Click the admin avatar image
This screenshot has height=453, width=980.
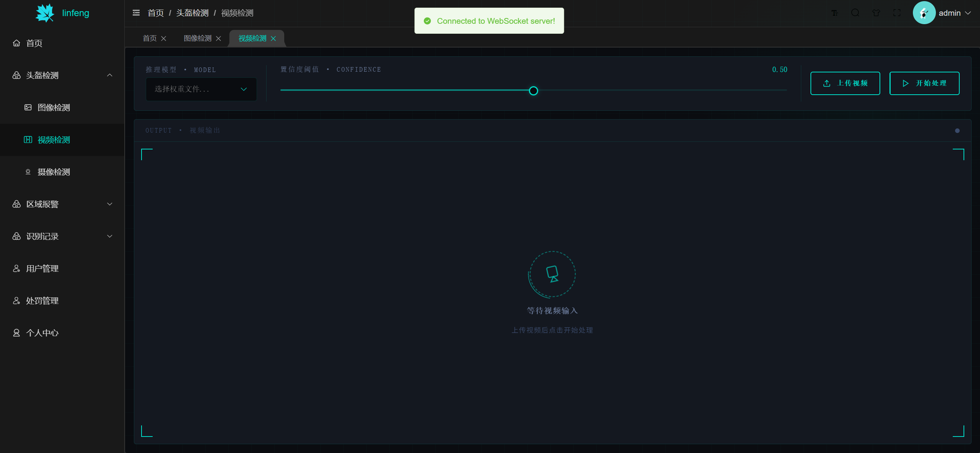tap(924, 13)
